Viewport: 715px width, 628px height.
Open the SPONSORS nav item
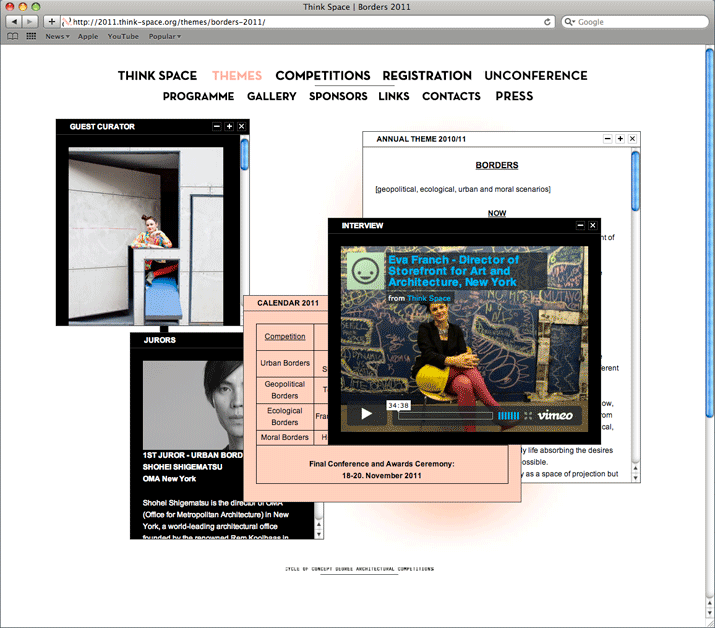[338, 96]
